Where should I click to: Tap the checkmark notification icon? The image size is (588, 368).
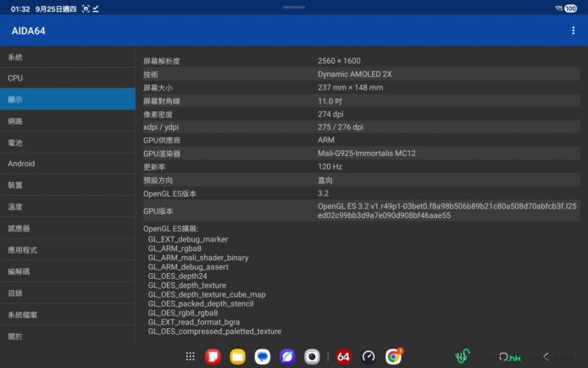(96, 8)
